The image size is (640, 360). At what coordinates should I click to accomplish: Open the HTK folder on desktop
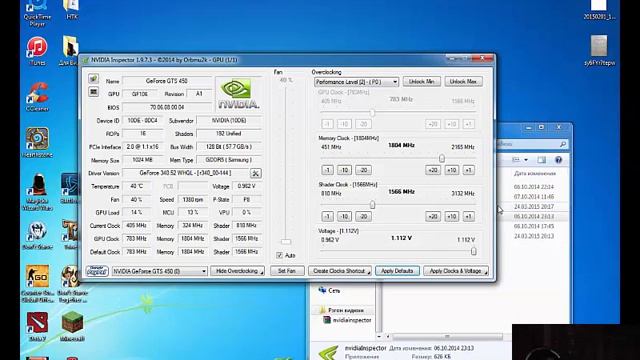point(71,10)
